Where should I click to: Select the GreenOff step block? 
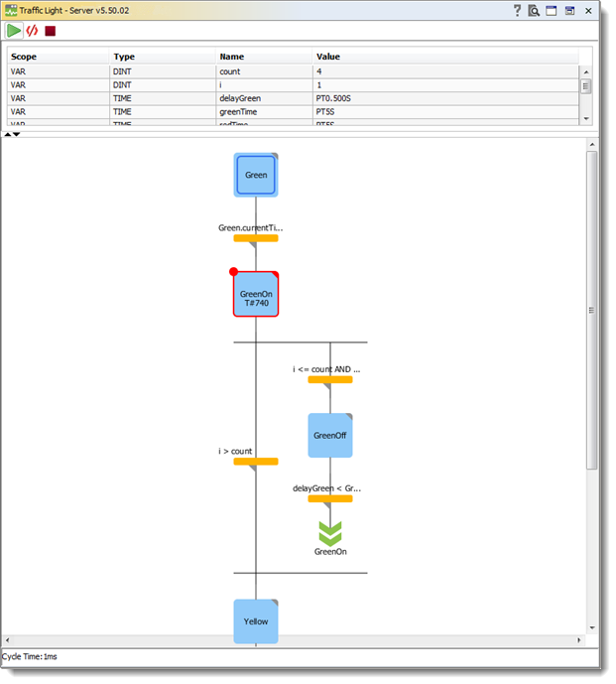[x=330, y=436]
